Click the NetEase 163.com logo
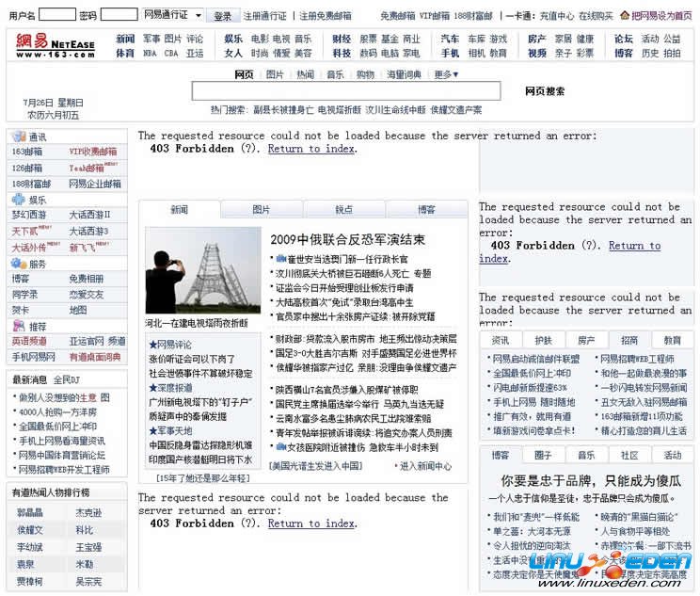The image size is (700, 596). tap(56, 46)
